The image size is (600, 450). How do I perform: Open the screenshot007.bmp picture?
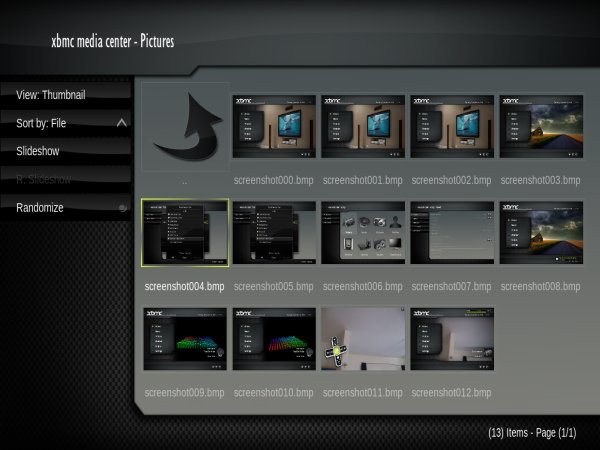tap(452, 233)
